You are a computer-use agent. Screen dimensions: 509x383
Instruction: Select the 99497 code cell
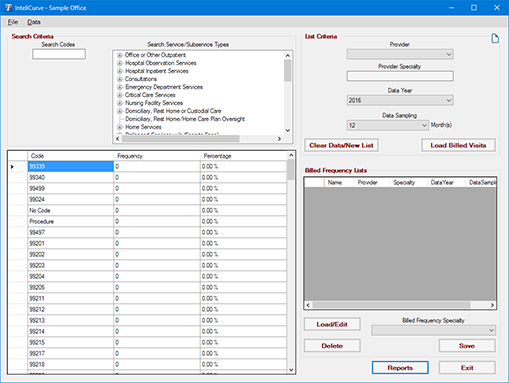70,232
